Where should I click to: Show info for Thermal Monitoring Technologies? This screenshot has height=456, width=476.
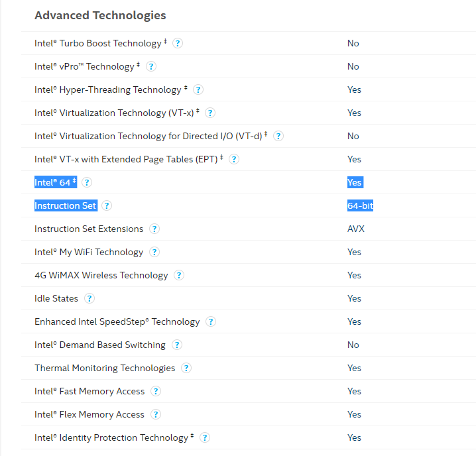(x=186, y=368)
